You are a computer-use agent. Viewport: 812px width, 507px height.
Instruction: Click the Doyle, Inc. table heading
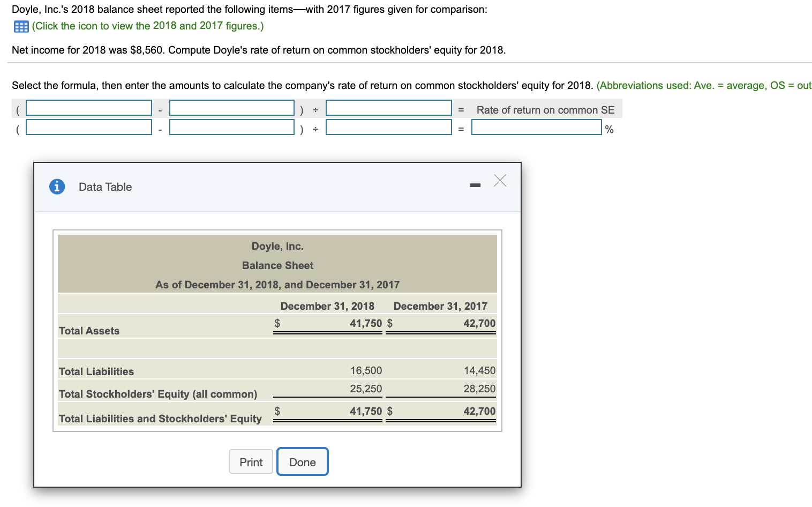(x=277, y=246)
